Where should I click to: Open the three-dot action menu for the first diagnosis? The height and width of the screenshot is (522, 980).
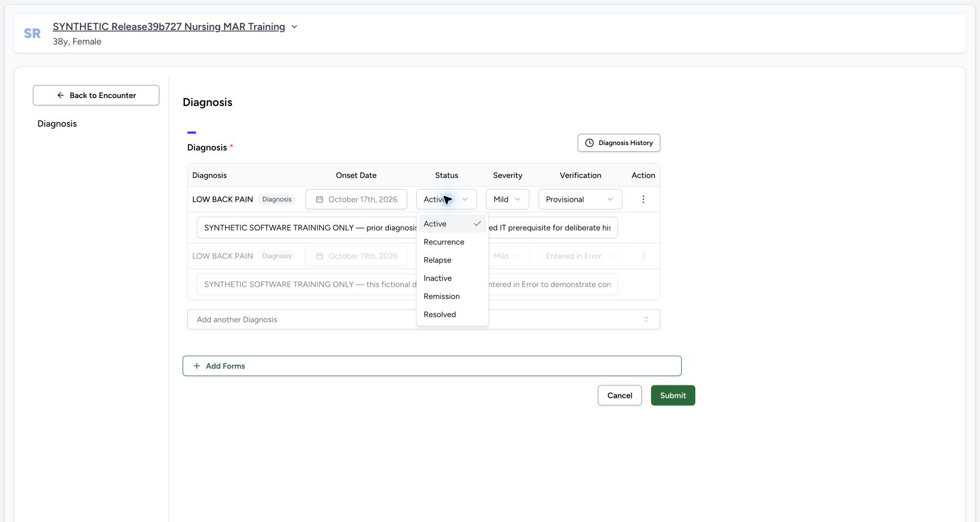[643, 200]
